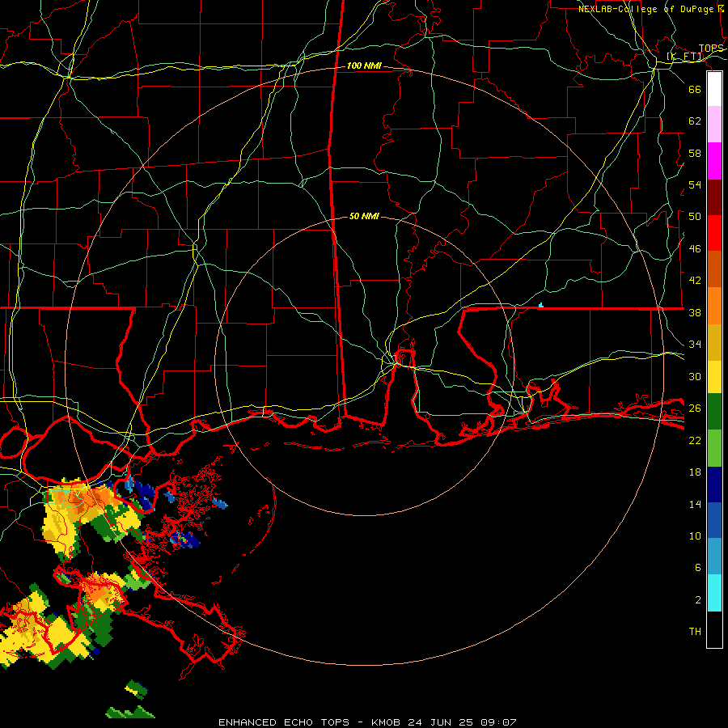Click the 100 NMI range ring label
This screenshot has height=728, width=728.
point(365,66)
